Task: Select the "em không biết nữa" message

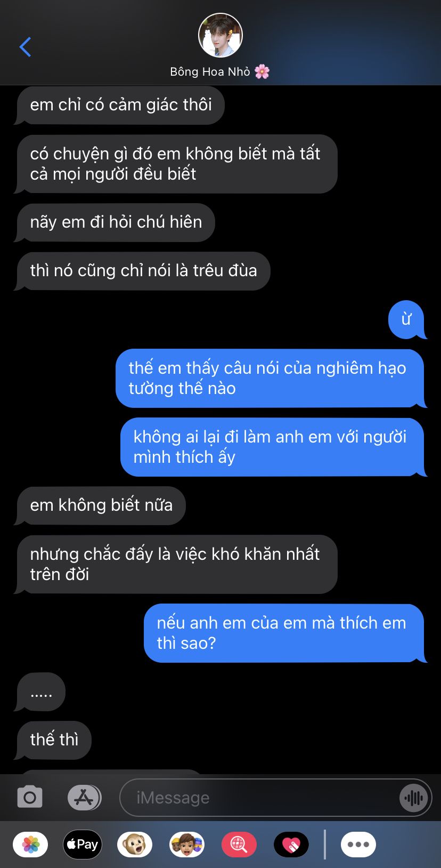Action: (101, 505)
